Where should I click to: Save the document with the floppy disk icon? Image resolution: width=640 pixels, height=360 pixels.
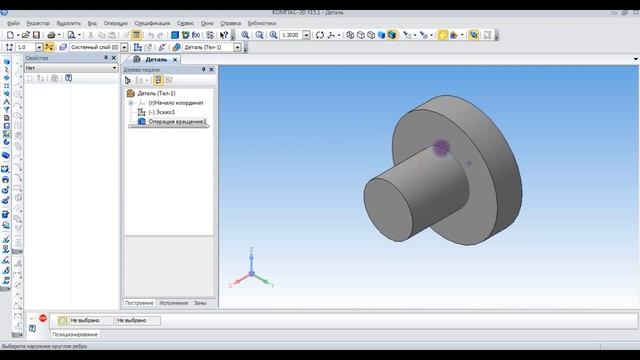[36, 35]
